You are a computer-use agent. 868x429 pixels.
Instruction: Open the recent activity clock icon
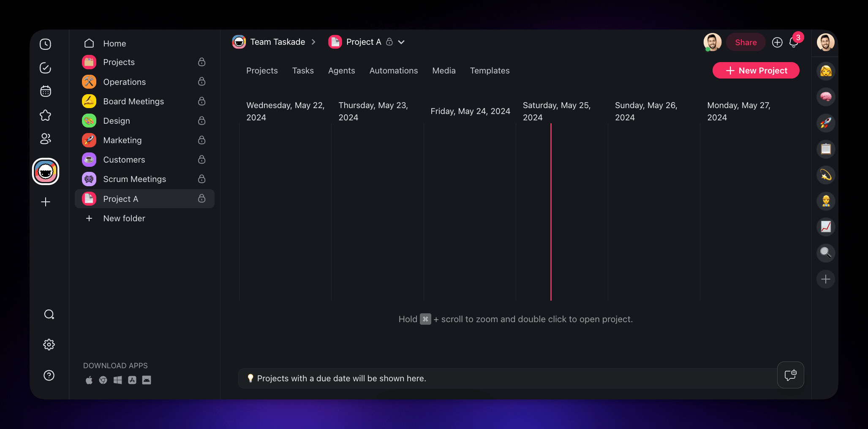tap(45, 44)
